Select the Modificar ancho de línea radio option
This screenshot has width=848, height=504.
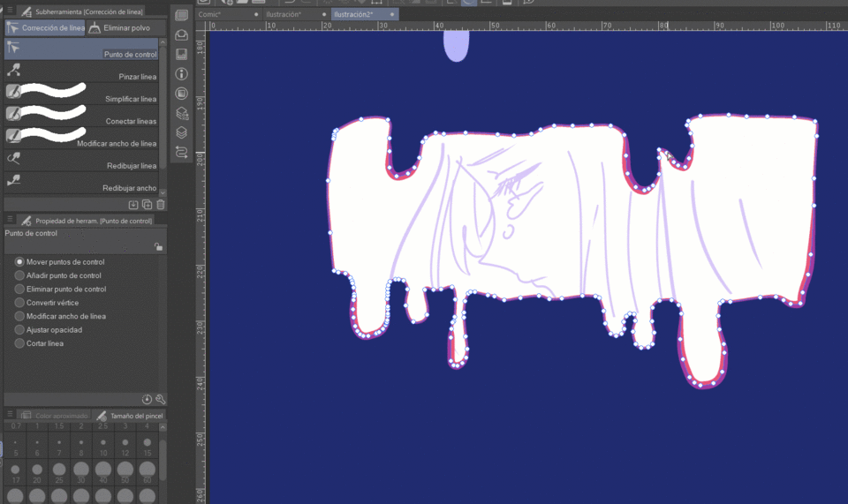[x=60, y=316]
